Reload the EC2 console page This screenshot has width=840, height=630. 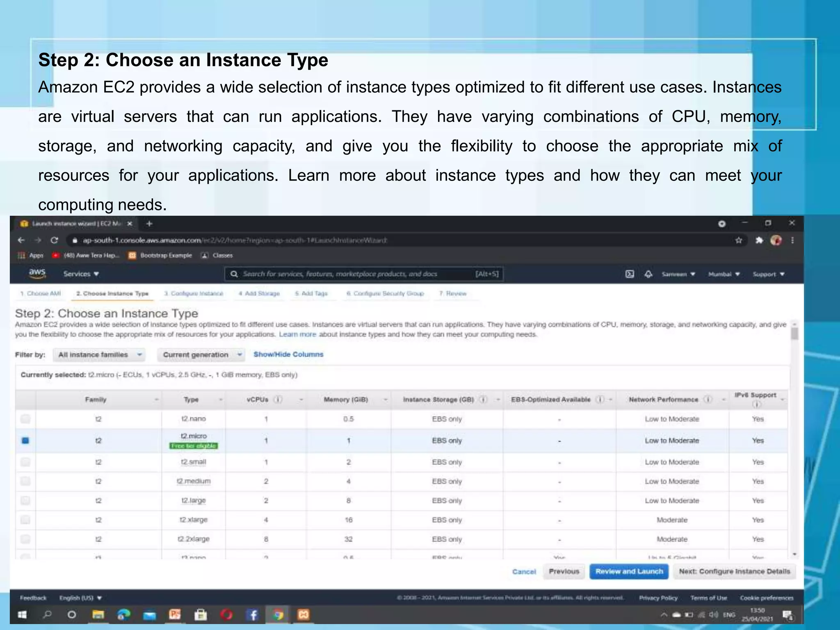[x=54, y=240]
